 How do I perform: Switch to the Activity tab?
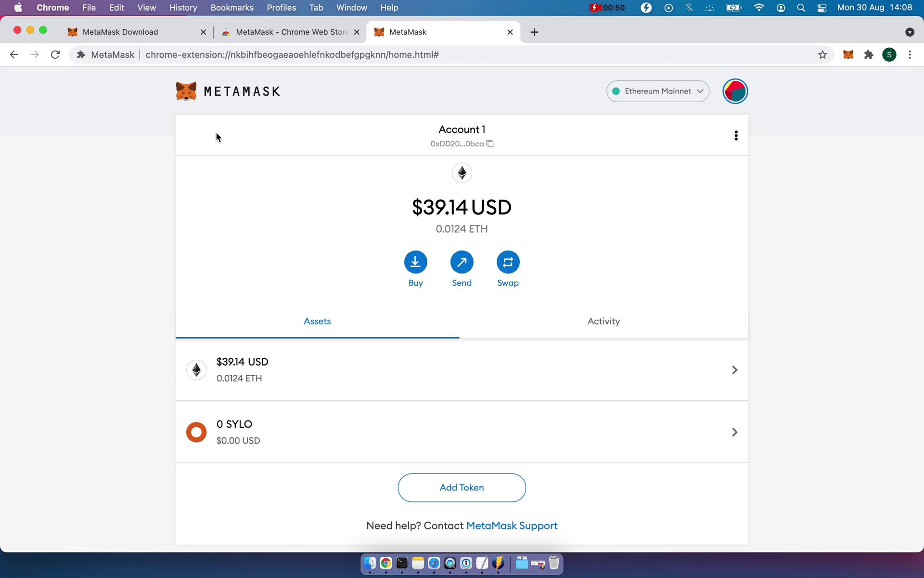click(603, 321)
